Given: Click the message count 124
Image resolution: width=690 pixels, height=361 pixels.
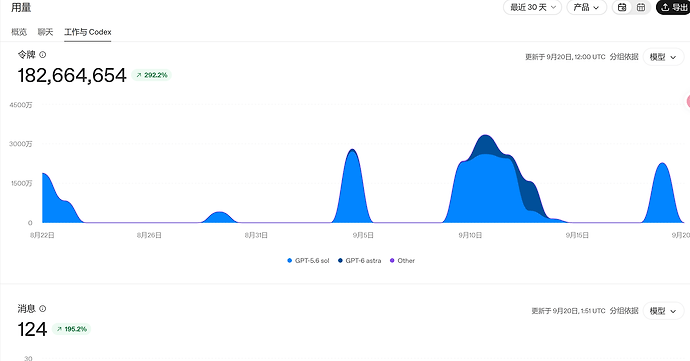Looking at the screenshot, I should [32, 329].
